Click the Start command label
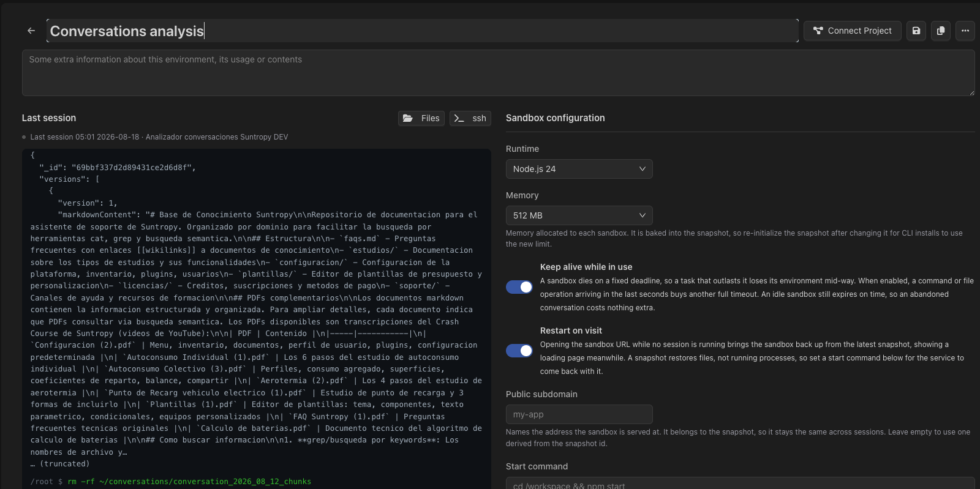The image size is (980, 489). 537,466
